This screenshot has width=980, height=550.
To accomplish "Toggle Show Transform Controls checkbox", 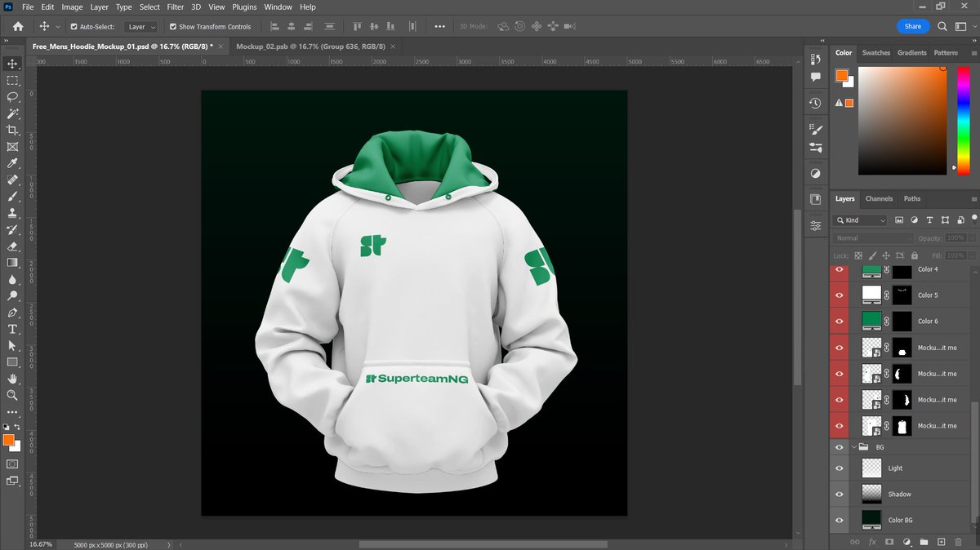I will (x=172, y=27).
